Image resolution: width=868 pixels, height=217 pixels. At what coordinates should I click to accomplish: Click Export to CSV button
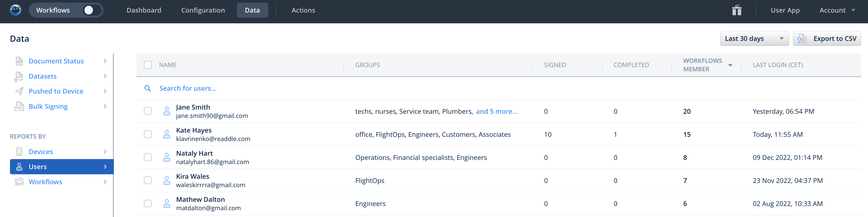(x=827, y=39)
